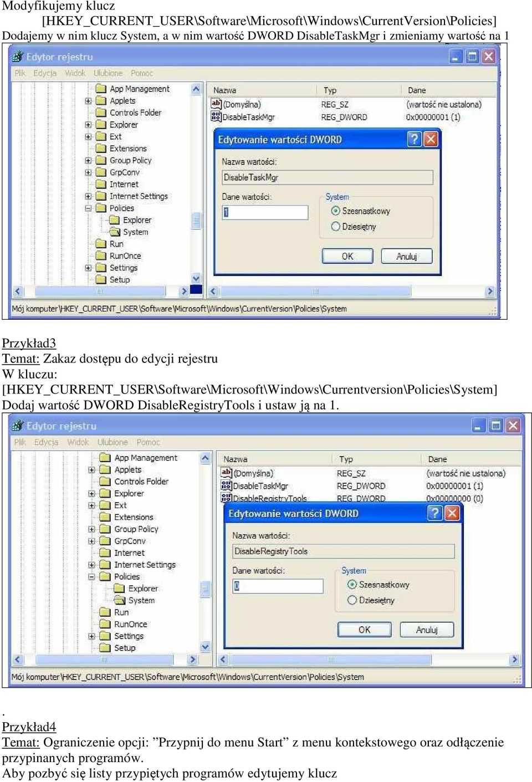Click the Typ column header in the lower editor

point(378,459)
